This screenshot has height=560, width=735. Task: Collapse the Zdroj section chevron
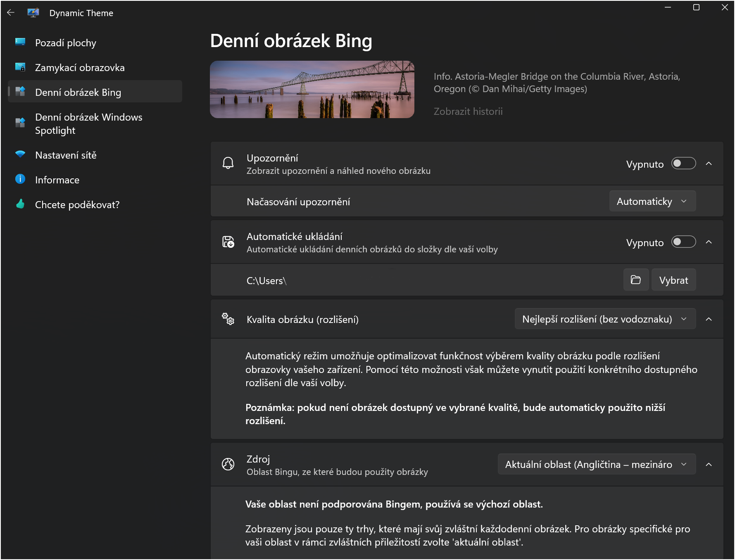point(709,465)
